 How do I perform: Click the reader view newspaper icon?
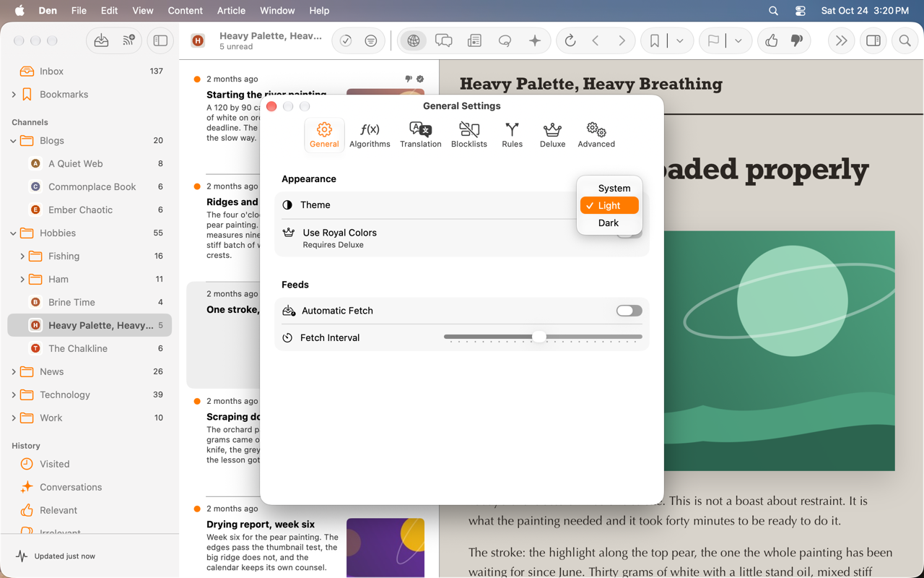point(474,41)
